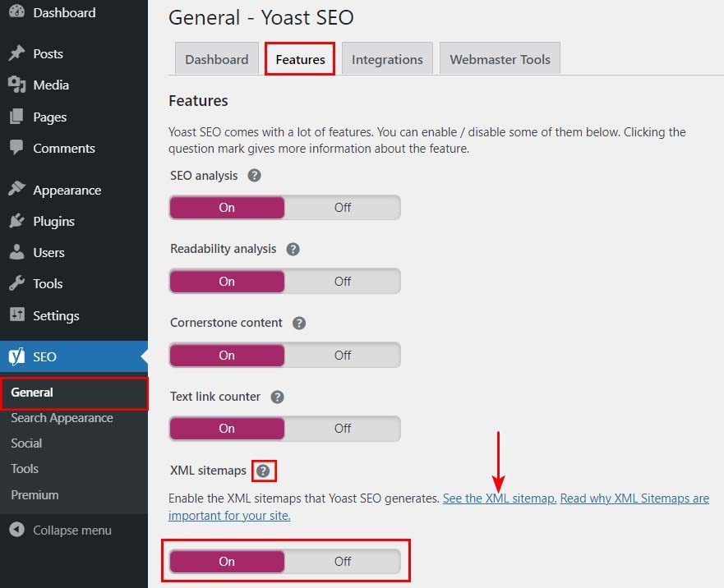Go to Appearance in sidebar
This screenshot has height=588, width=724.
(67, 191)
